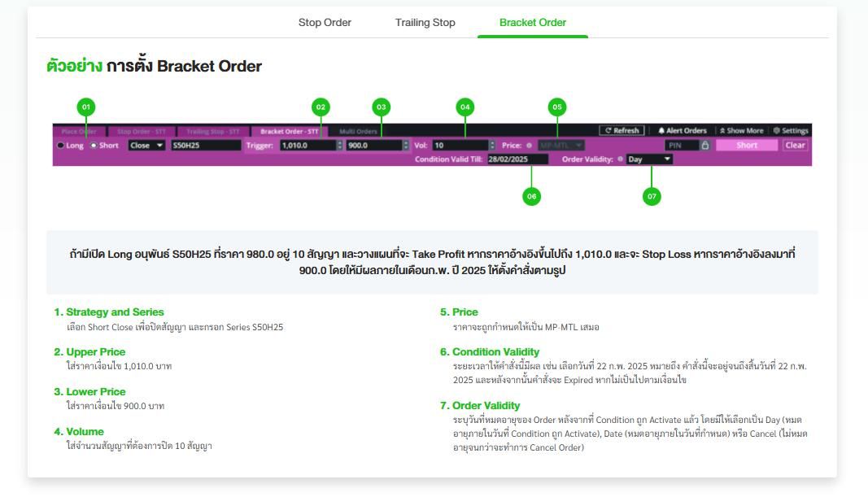Select the Long radio button
The height and width of the screenshot is (497, 868).
61,146
